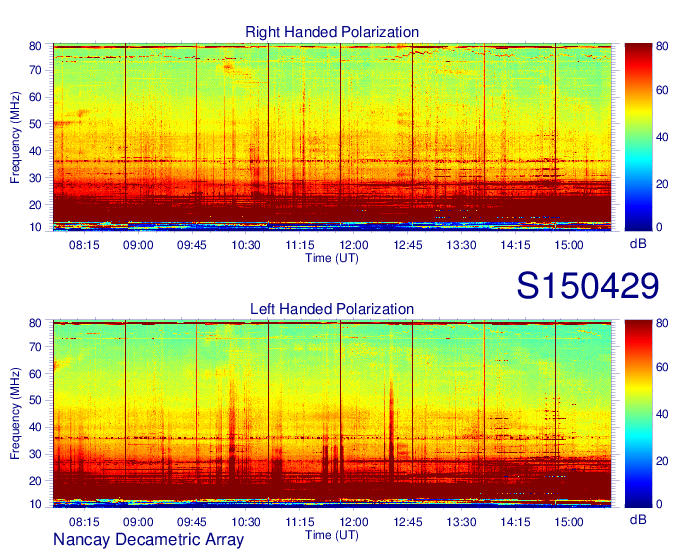Viewport: 680px width, 552px height.
Task: Click '09:00' time tick on Right Handed plot
Action: coord(138,245)
